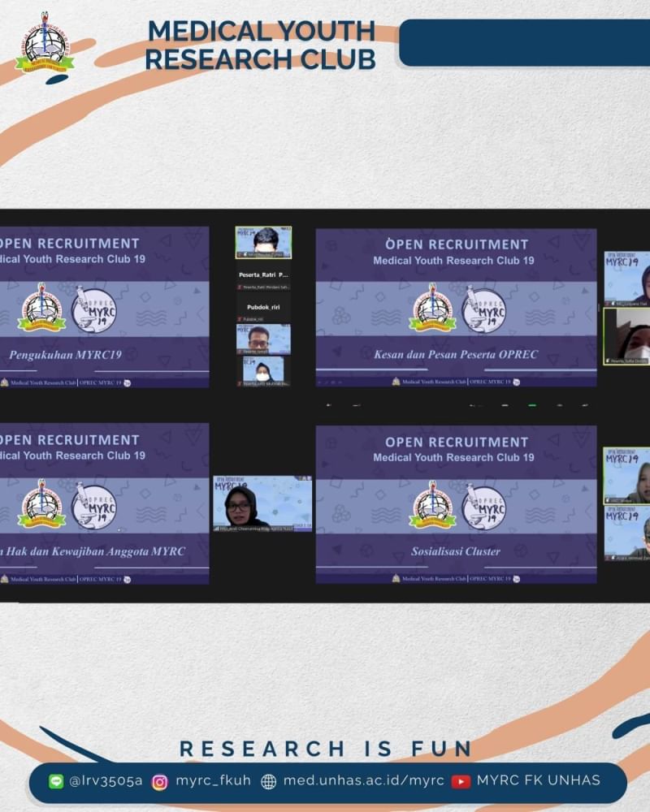Click small crest icon starting Kesan slide footer
Image resolution: width=650 pixels, height=812 pixels.
396,382
